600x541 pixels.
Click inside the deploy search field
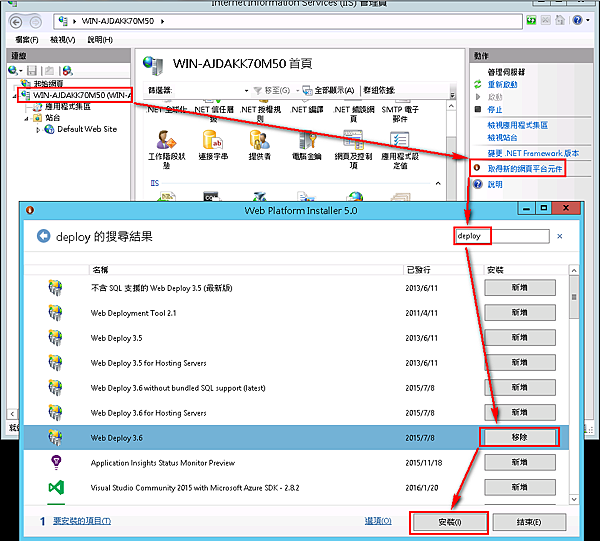point(502,236)
